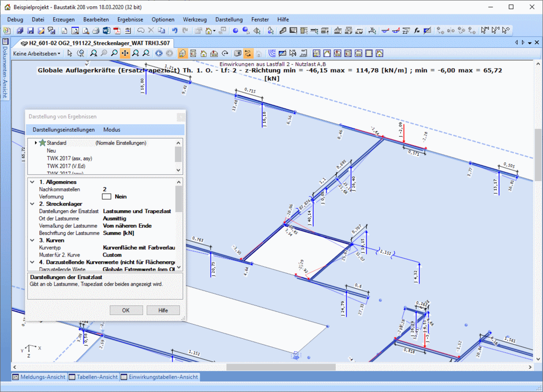The height and width of the screenshot is (392, 543).
Task: Open the Ergebnisse menu
Action: [130, 19]
